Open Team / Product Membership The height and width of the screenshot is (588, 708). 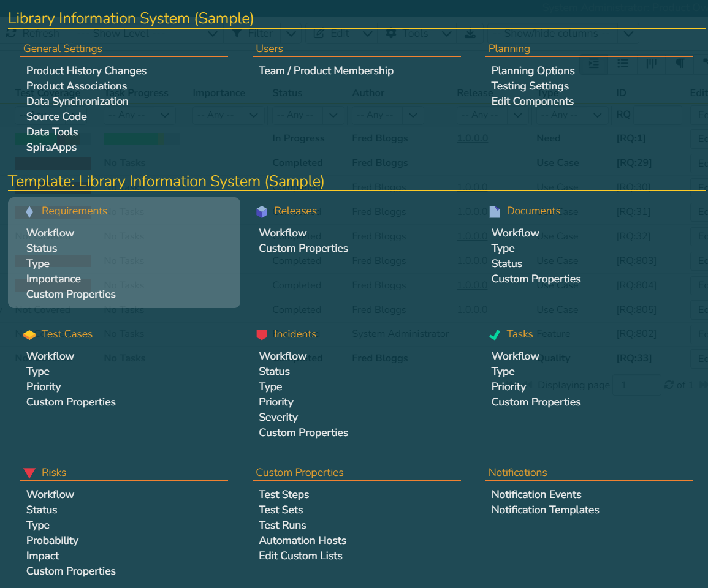326,70
